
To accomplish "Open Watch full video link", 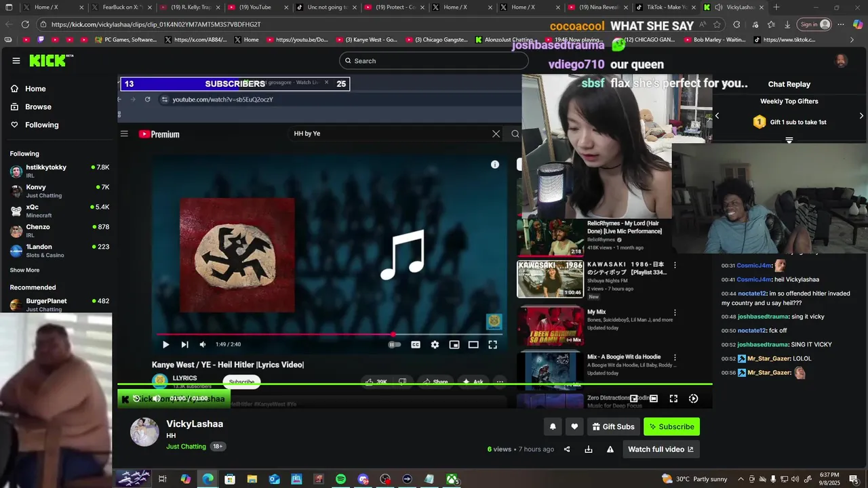I will click(660, 449).
